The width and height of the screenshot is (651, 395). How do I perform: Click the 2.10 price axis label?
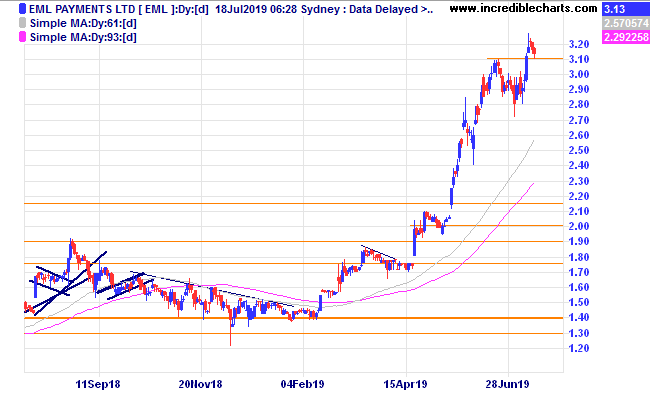pos(579,211)
